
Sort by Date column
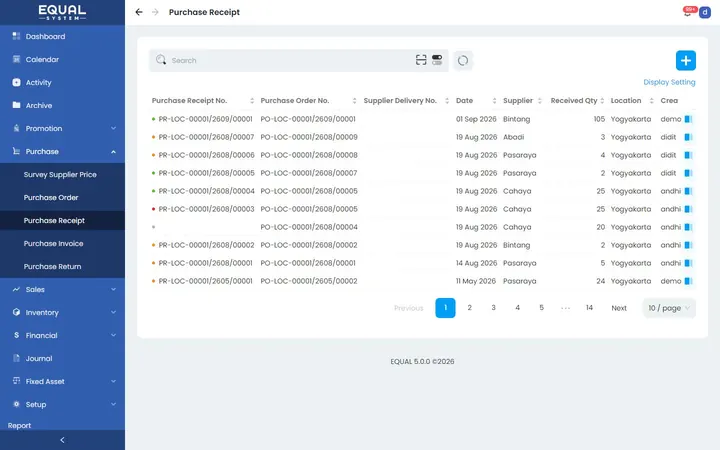coord(494,101)
